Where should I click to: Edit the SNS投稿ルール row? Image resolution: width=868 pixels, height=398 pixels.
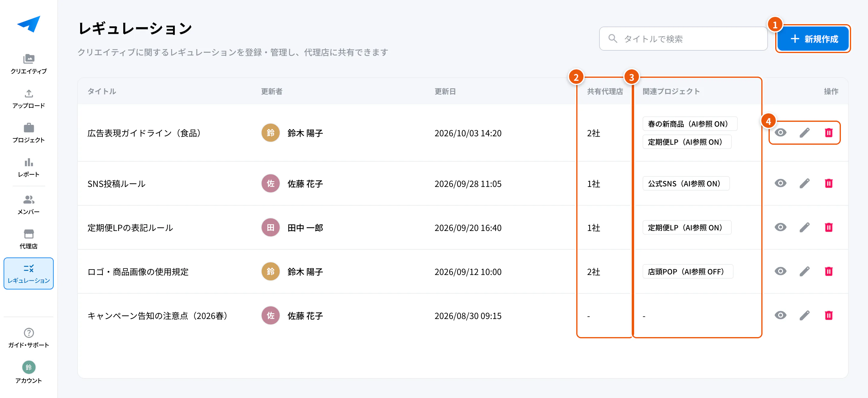(805, 183)
